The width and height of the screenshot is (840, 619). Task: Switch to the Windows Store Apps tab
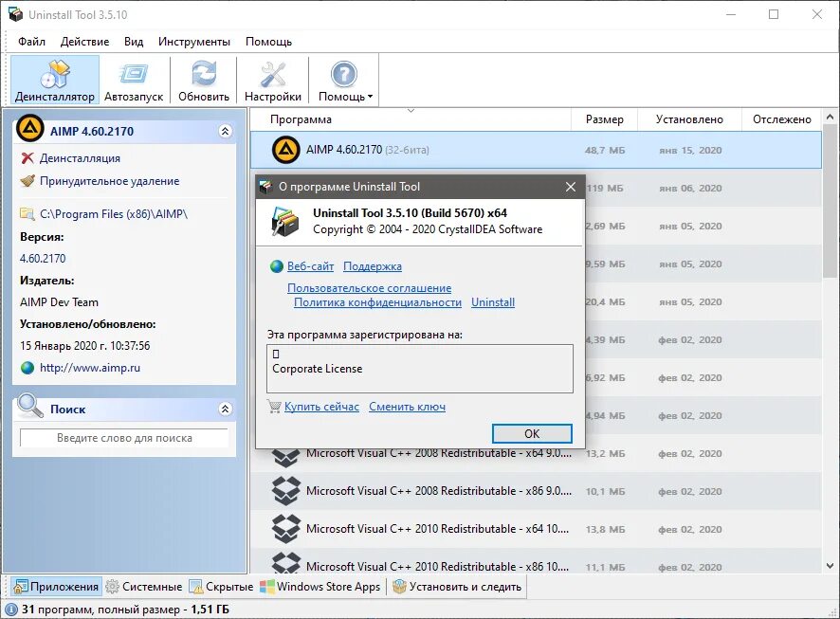[320, 587]
